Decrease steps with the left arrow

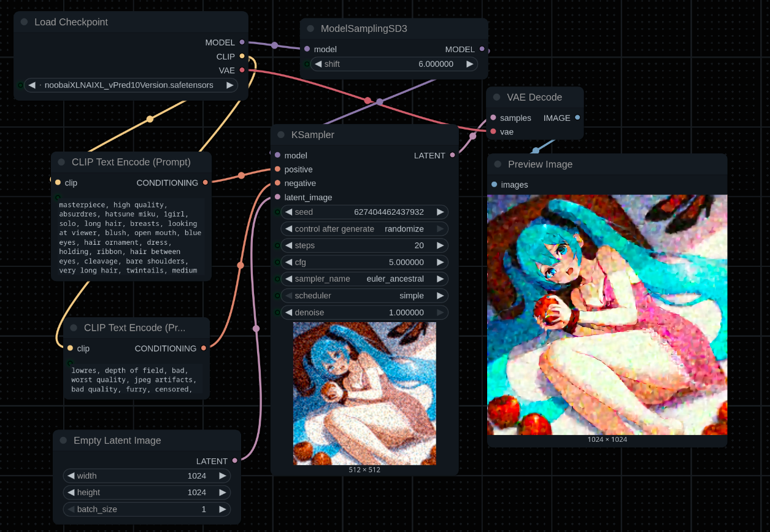[x=288, y=245]
